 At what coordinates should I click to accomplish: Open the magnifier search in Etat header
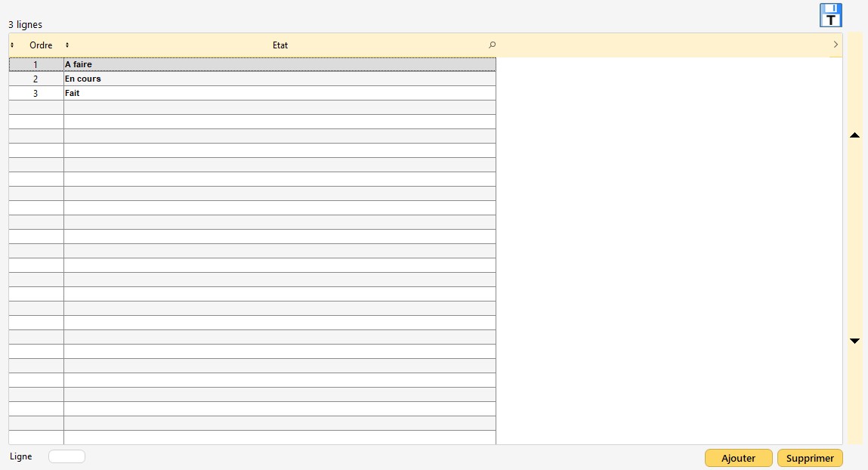(492, 45)
